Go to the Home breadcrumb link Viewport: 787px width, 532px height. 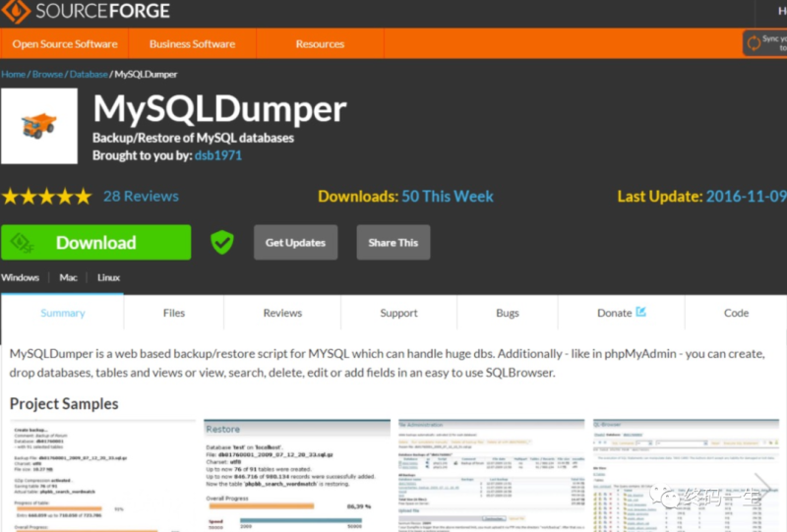[14, 75]
